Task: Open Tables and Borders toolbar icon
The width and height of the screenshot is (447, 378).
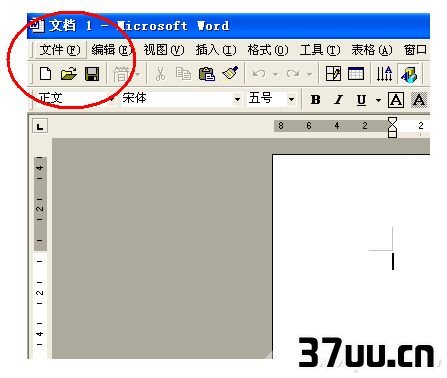Action: click(x=333, y=74)
